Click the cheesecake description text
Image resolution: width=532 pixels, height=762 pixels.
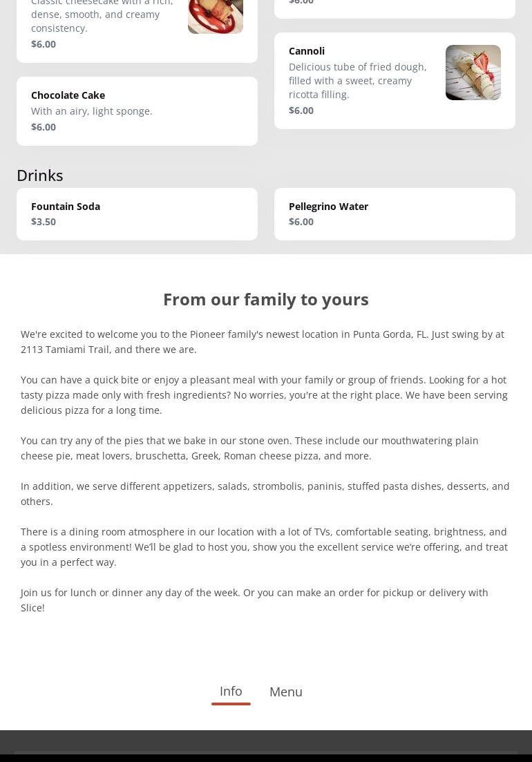[x=102, y=15]
